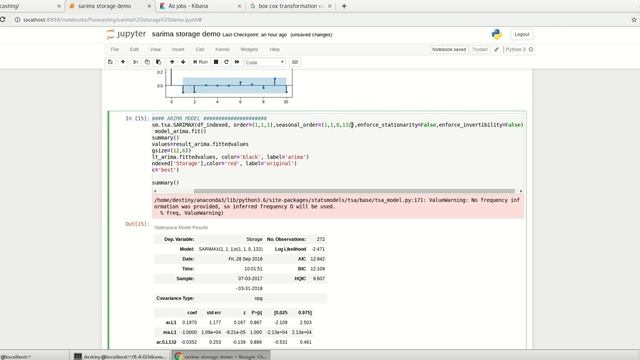Screen dimensions: 640x360
Task: Open the Widgets menu
Action: pyautogui.click(x=249, y=49)
